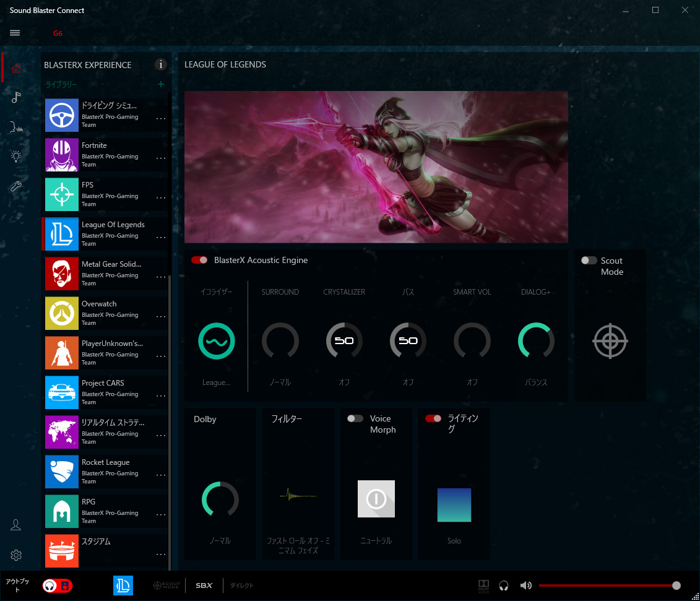Click the Voice Morph neutral preset icon

pyautogui.click(x=376, y=499)
